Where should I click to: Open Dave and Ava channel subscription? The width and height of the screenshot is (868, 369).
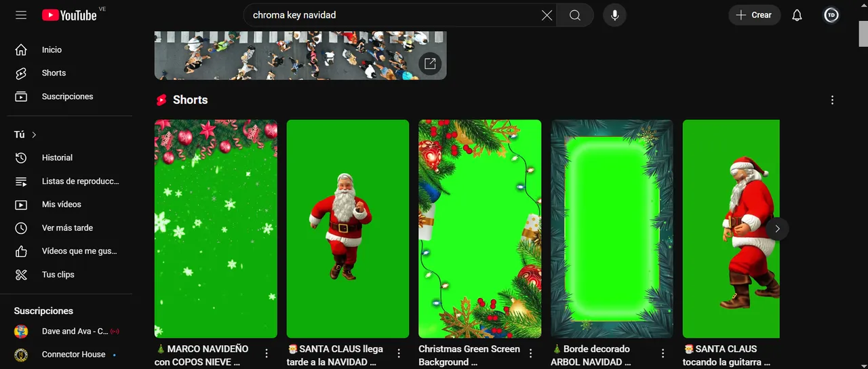tap(66, 332)
